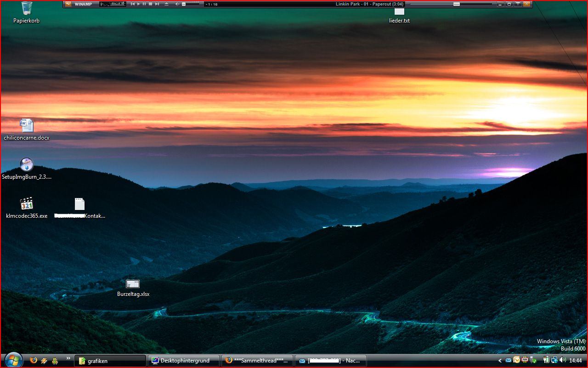This screenshot has width=588, height=368.
Task: Click the orange clock-face tray icon
Action: (517, 360)
